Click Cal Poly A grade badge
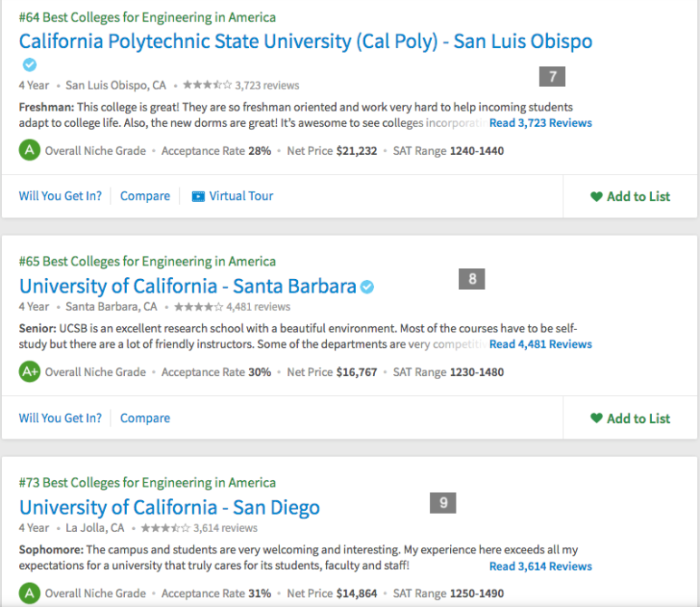This screenshot has height=607, width=700. tap(30, 150)
